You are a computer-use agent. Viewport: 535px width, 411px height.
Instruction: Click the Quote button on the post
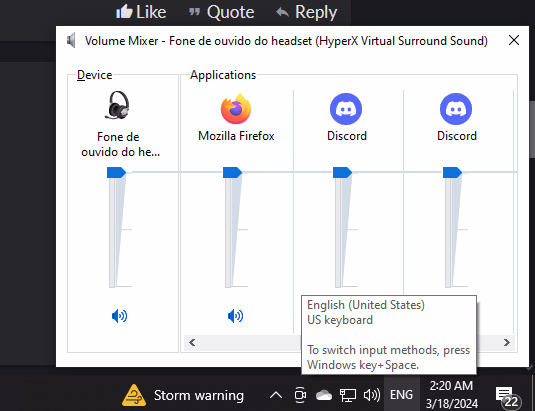point(222,12)
